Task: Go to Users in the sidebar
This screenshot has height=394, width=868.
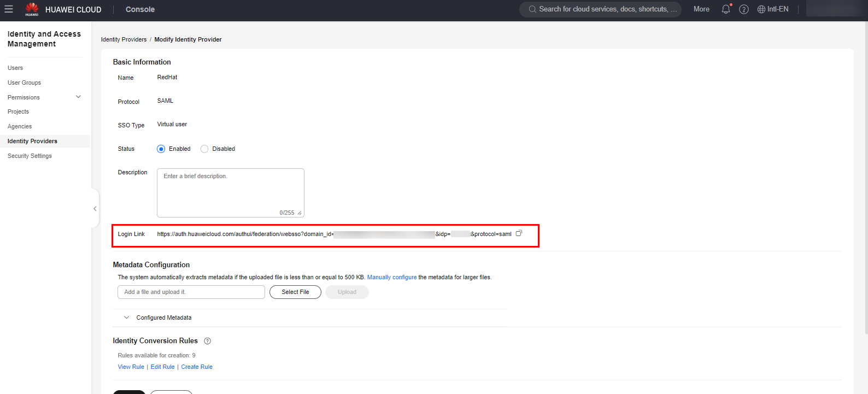Action: pos(15,68)
